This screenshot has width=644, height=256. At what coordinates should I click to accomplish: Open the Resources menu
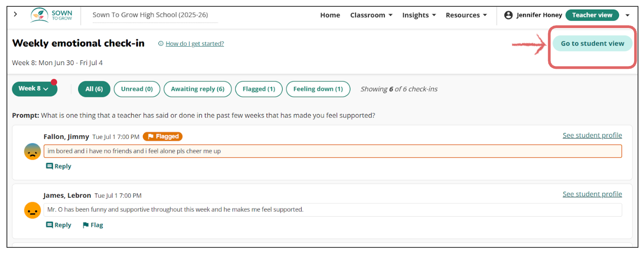click(466, 15)
